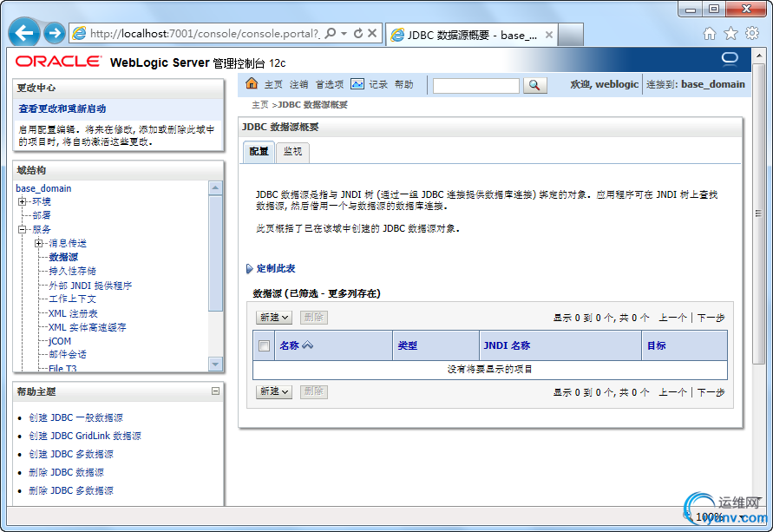Image resolution: width=773 pixels, height=532 pixels.
Task: Click upper 上一个 pagination link
Action: pos(673,318)
